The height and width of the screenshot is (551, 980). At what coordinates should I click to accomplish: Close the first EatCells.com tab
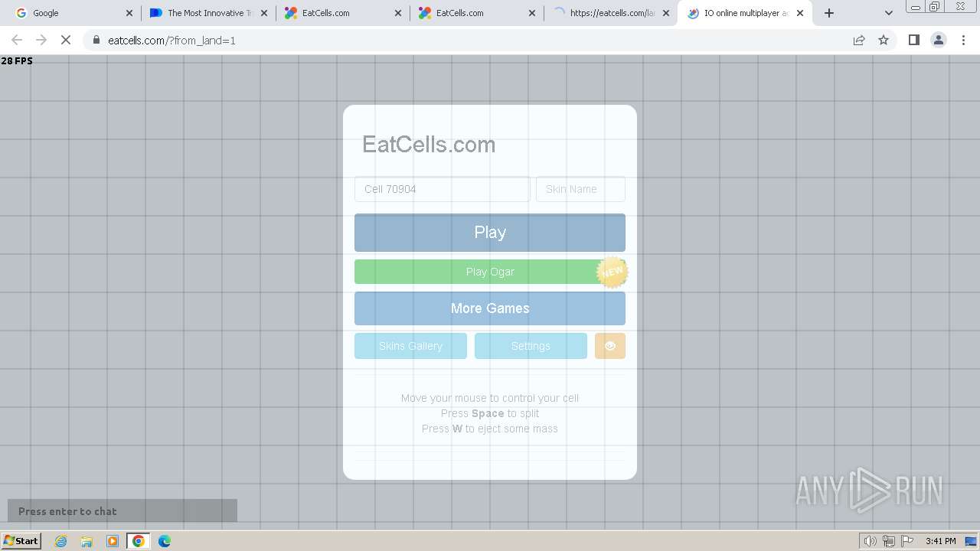coord(399,13)
